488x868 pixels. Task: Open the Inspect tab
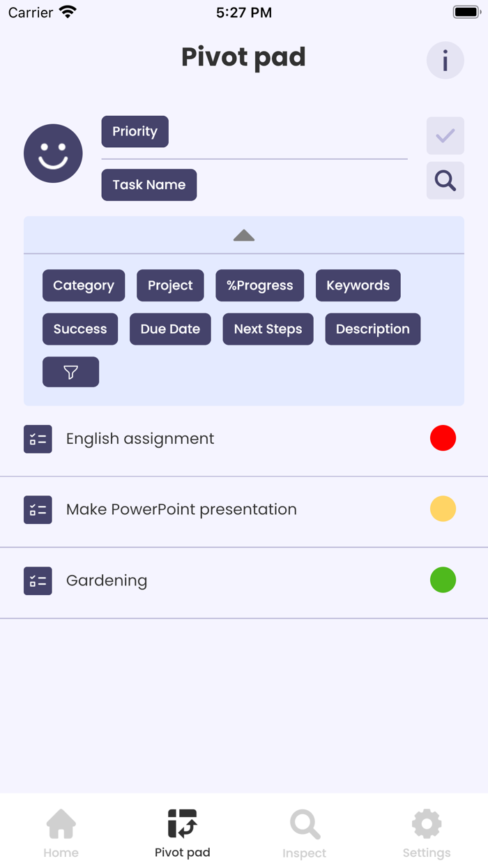point(305,834)
